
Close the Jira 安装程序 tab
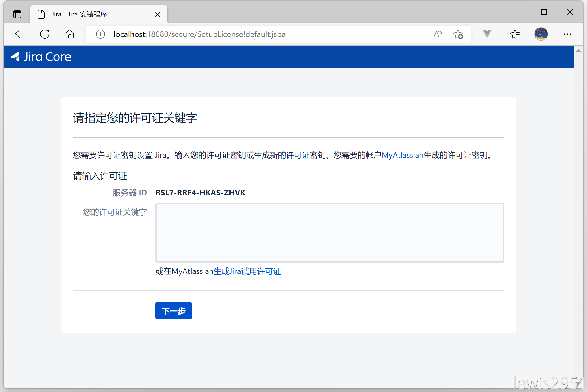click(x=157, y=14)
